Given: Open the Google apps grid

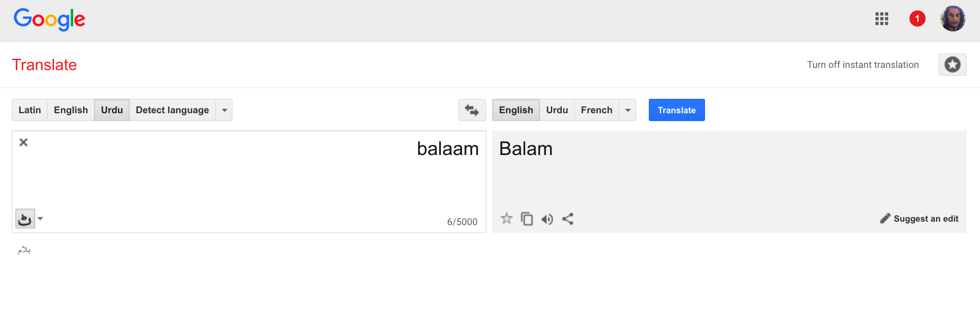Looking at the screenshot, I should tap(882, 19).
